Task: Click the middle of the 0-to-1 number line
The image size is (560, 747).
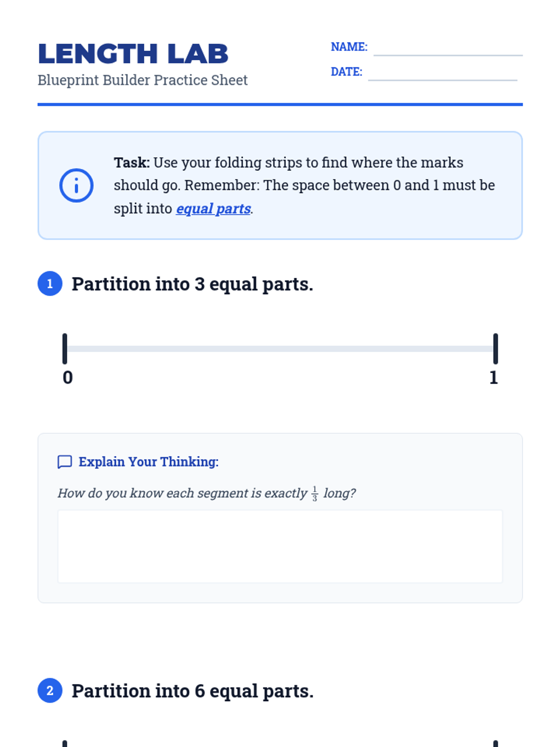Action: tap(280, 349)
